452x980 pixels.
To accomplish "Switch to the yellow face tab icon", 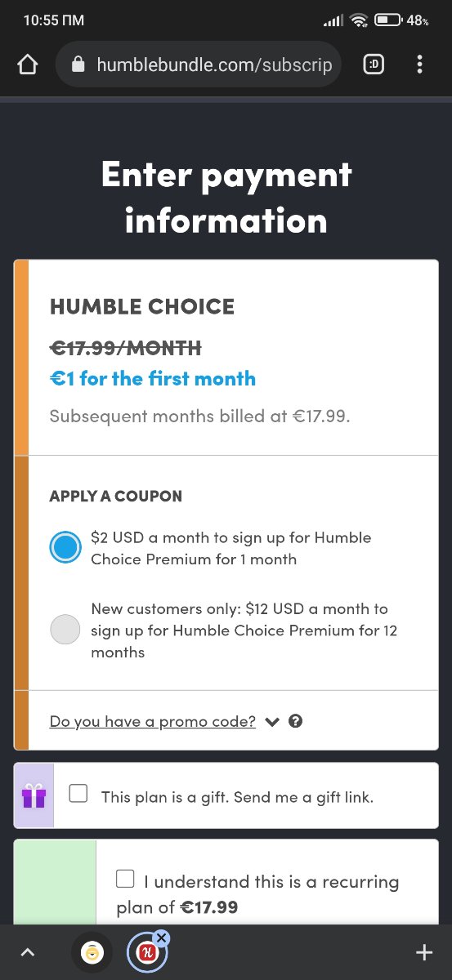I will pos(92,952).
